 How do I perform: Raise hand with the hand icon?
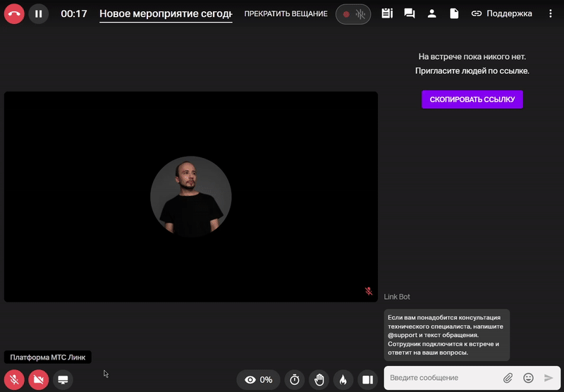319,380
